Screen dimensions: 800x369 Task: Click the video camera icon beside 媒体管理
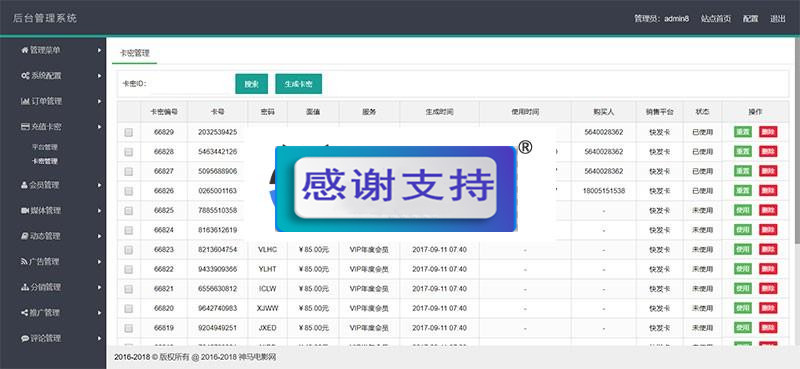pyautogui.click(x=25, y=210)
